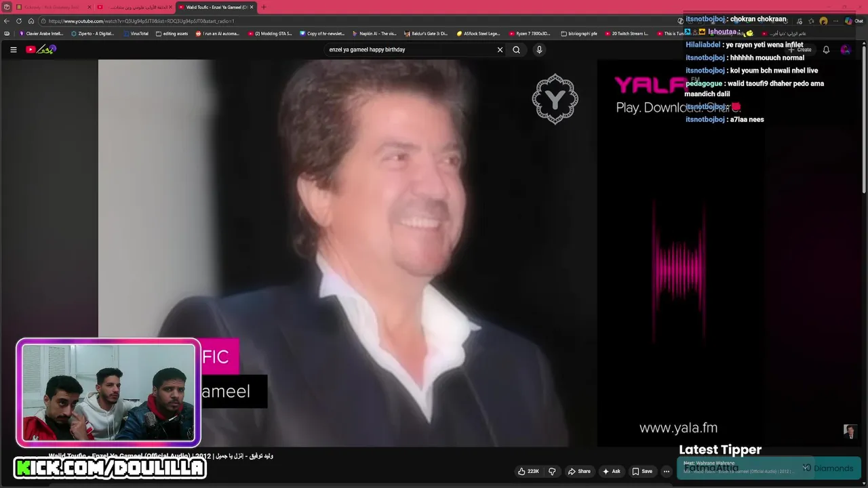Go to YouTube home via logo

pyautogui.click(x=41, y=49)
